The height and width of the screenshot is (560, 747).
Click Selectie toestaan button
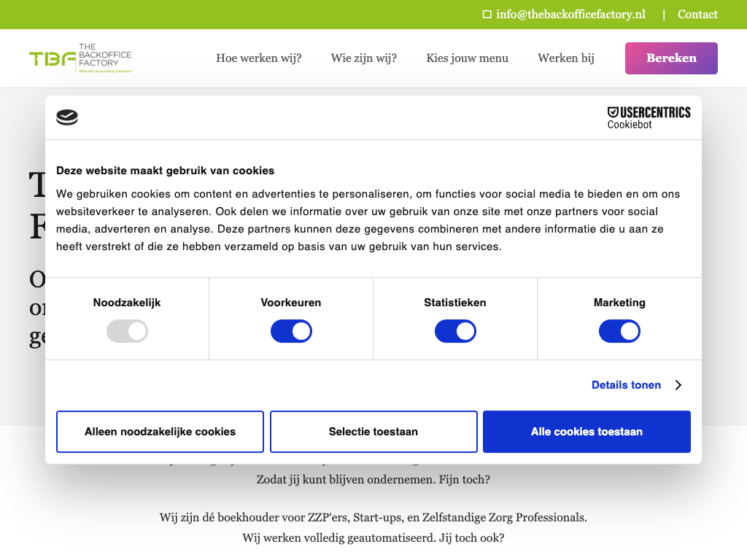coord(373,432)
